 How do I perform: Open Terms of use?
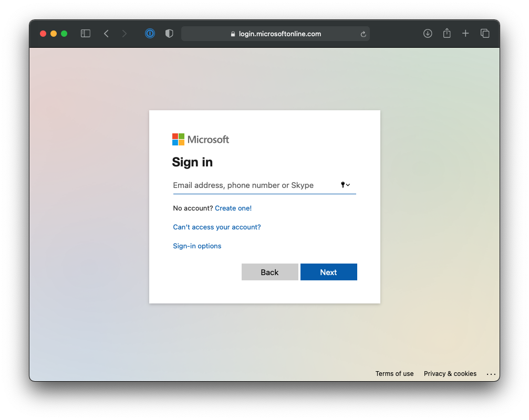pos(395,374)
